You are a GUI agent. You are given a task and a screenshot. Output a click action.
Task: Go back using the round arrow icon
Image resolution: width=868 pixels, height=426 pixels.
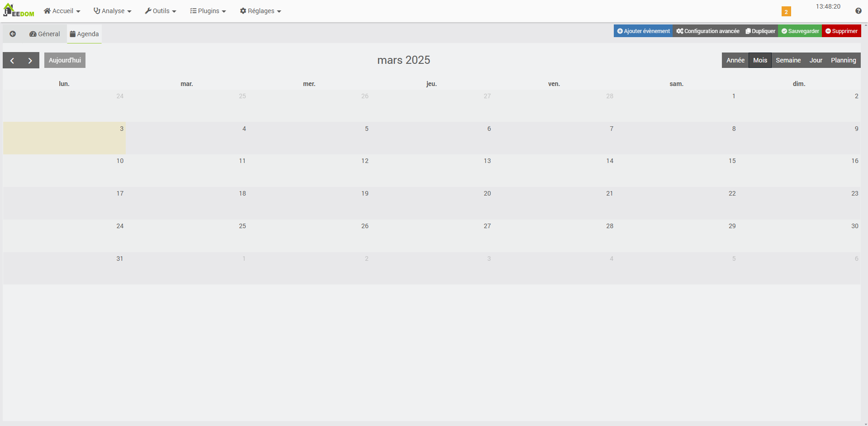13,34
